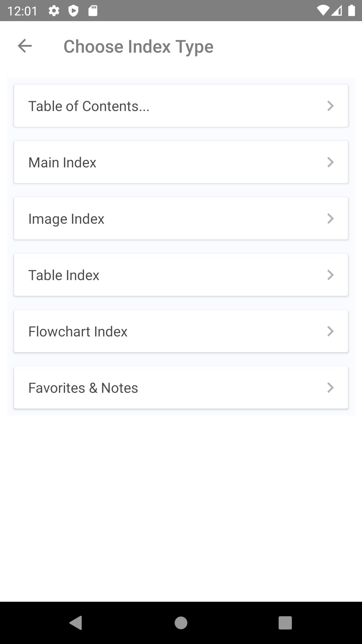Tap chevron beside Flowchart Index
This screenshot has width=362, height=644.
coord(330,331)
